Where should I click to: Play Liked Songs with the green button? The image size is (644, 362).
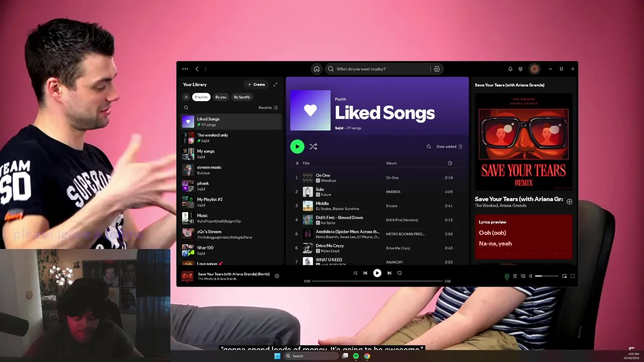[x=297, y=147]
